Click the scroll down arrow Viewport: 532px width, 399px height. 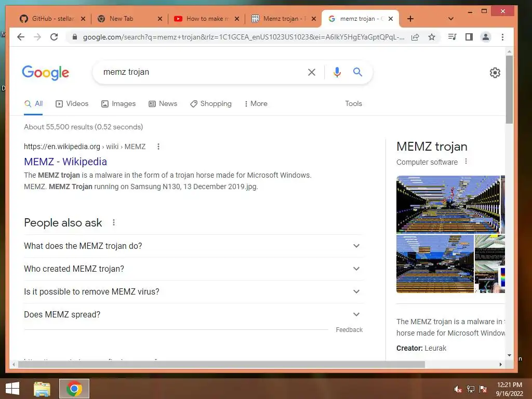pos(509,355)
